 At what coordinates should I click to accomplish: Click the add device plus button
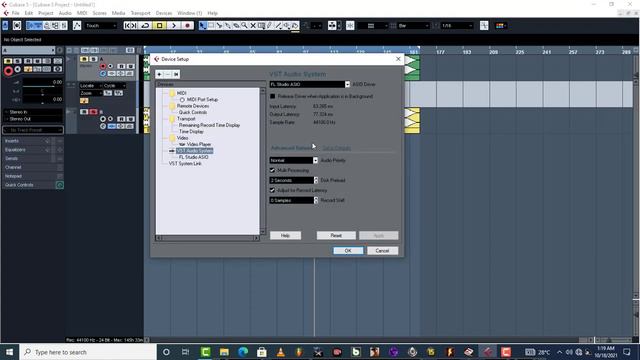[159, 74]
